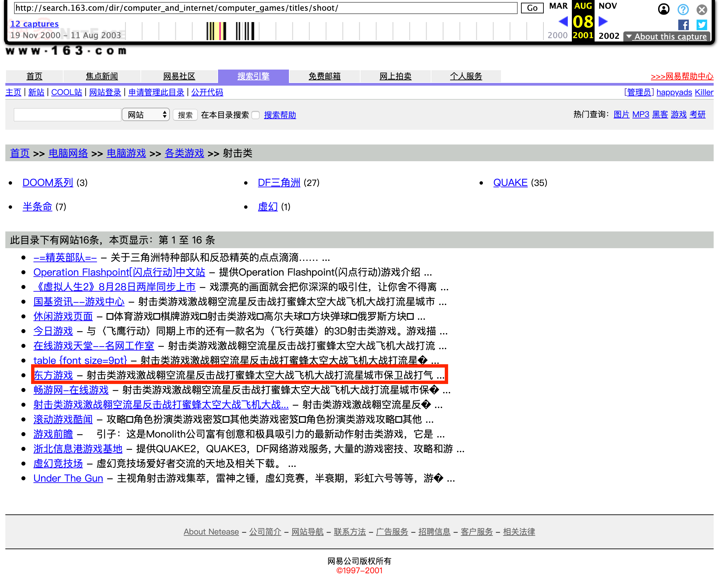Open the 网易社区 navigation tab
This screenshot has height=588, width=719.
point(179,76)
